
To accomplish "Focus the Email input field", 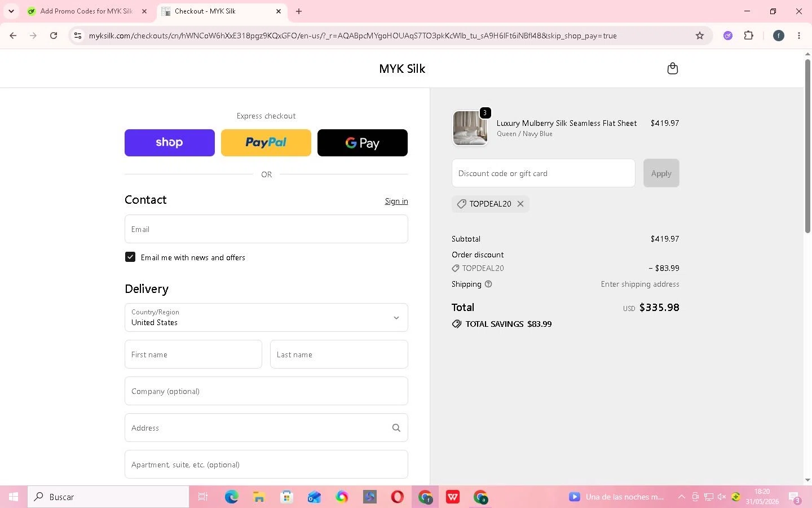I will tap(266, 229).
